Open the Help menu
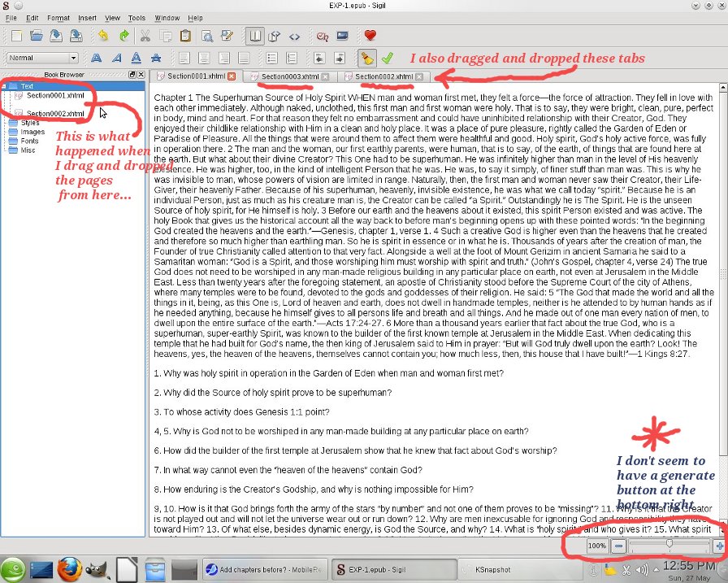This screenshot has height=583, width=728. point(195,18)
